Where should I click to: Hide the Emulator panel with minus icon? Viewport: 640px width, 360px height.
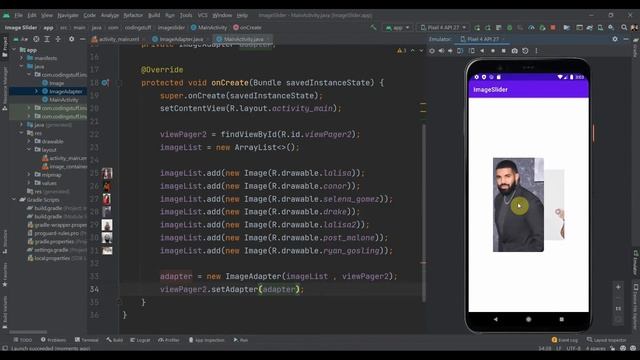point(626,39)
